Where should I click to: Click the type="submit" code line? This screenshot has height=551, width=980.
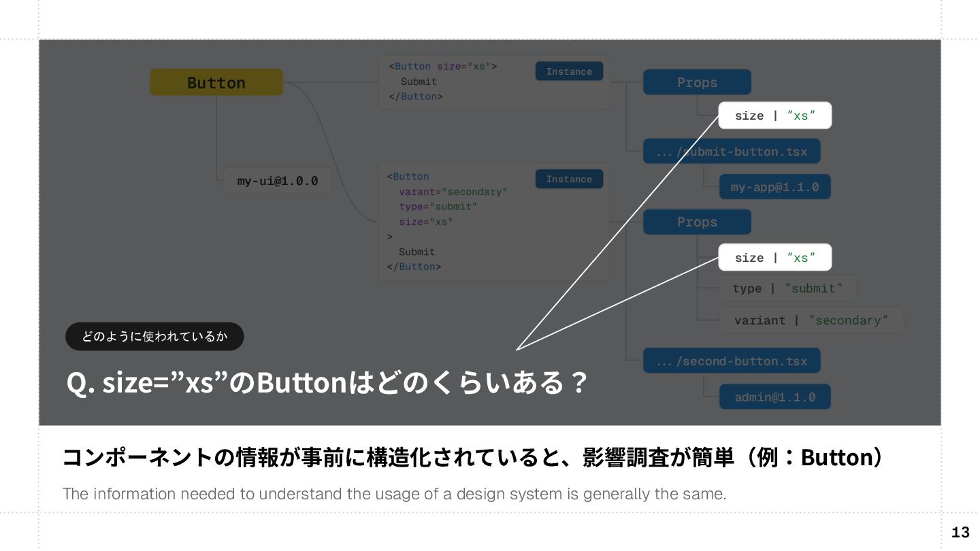tap(438, 207)
